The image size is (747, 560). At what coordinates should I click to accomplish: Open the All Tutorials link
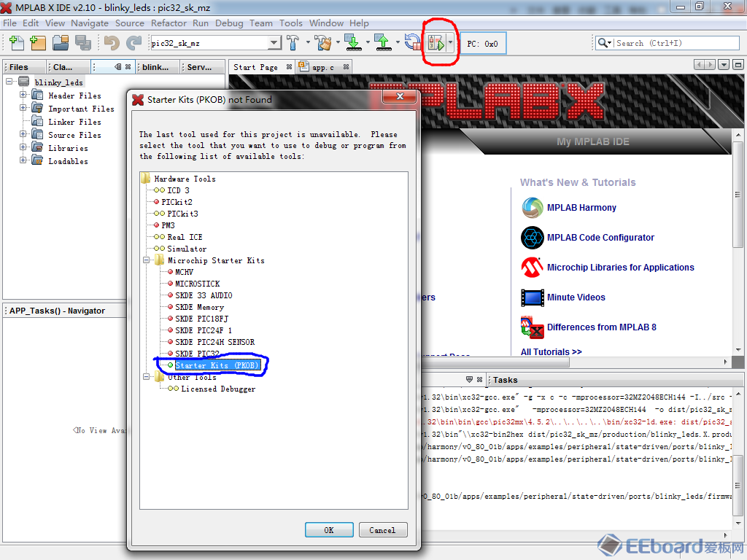coord(551,351)
